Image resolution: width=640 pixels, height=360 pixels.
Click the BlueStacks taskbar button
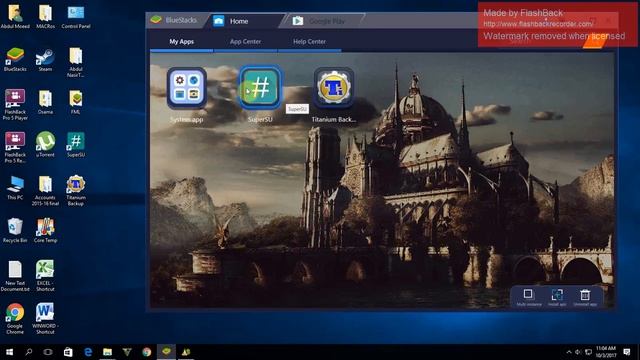coord(167,352)
